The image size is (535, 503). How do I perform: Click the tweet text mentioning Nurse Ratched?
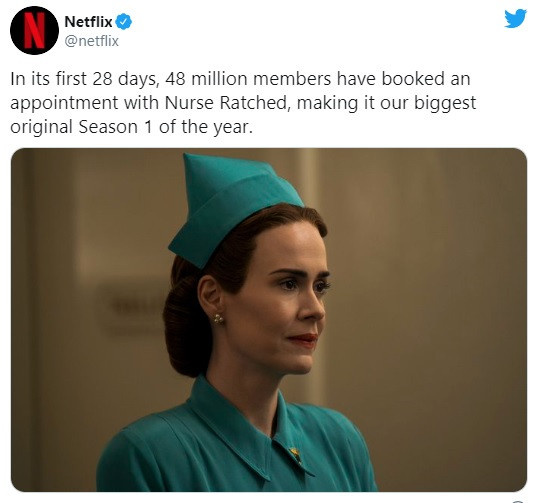click(243, 103)
